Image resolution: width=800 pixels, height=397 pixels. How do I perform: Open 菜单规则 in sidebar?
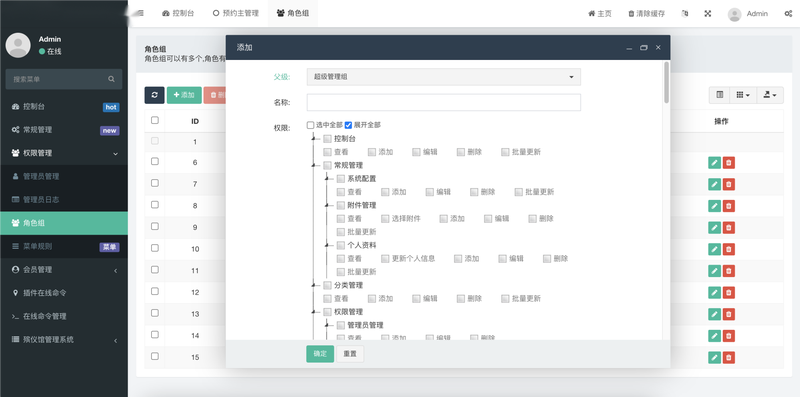pos(64,246)
